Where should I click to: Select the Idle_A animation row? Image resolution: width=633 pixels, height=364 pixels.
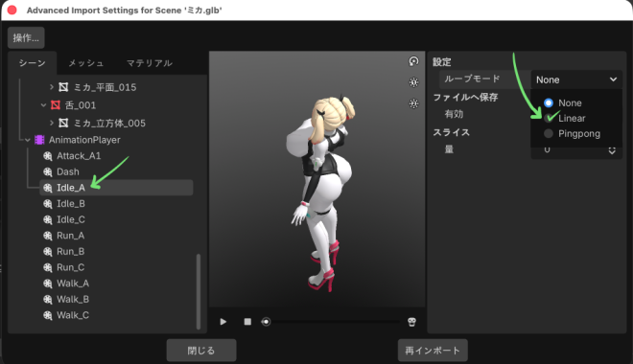coord(116,188)
